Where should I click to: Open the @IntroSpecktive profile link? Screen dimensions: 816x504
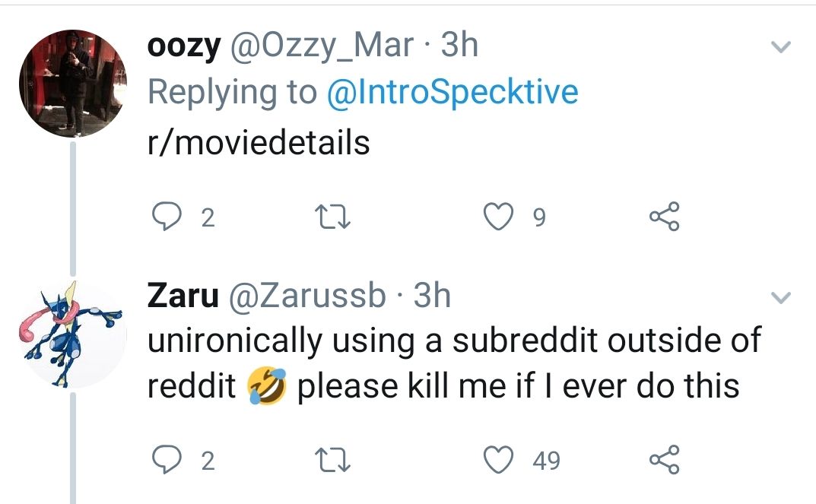coord(452,93)
